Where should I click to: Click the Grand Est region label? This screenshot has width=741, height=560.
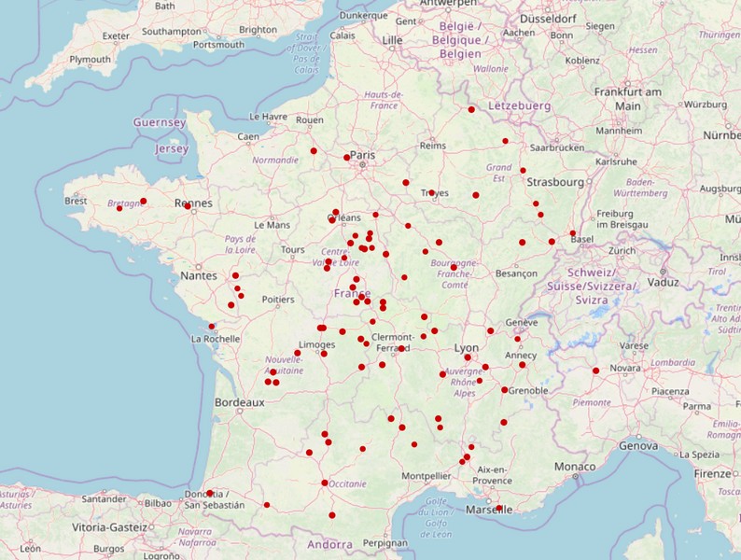pos(499,173)
